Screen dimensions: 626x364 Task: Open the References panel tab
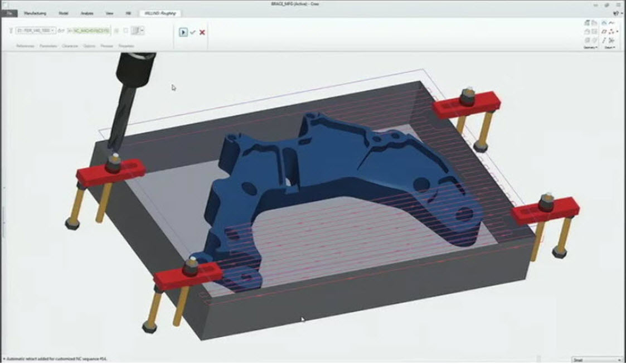click(x=25, y=46)
